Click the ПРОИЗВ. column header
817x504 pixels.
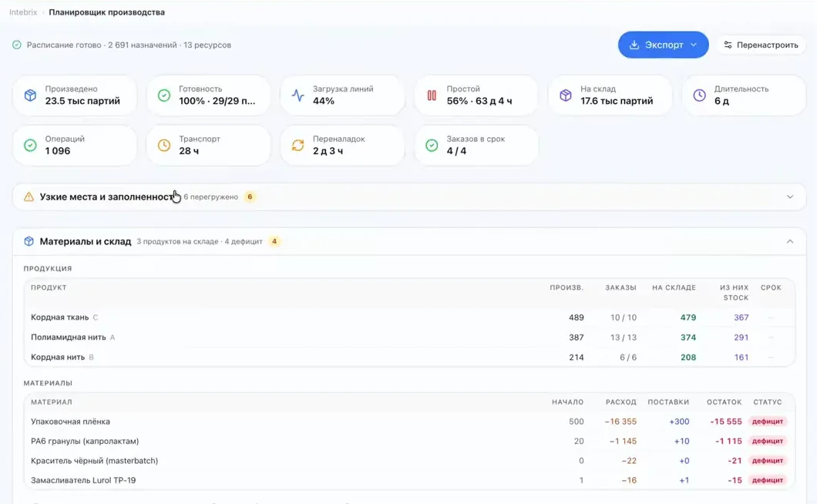(567, 287)
